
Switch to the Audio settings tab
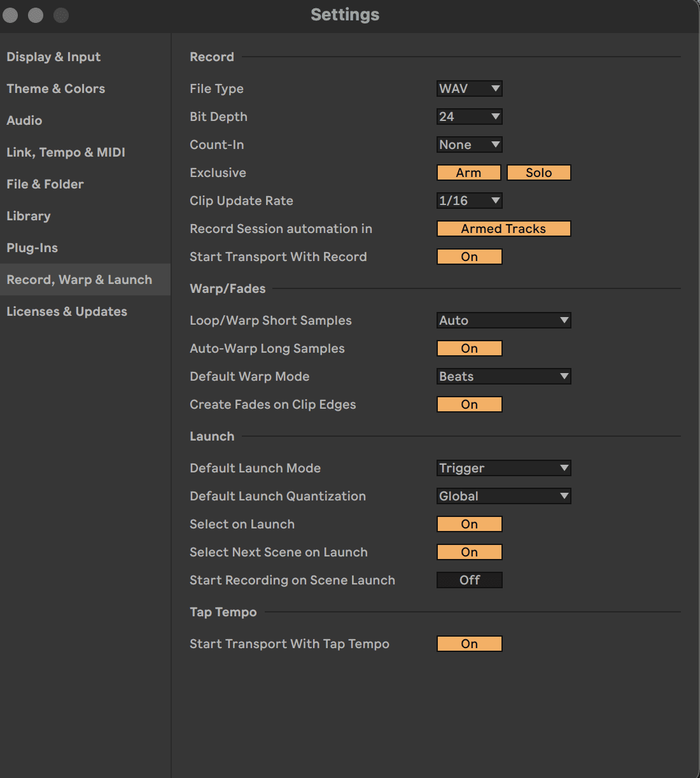pyautogui.click(x=24, y=120)
